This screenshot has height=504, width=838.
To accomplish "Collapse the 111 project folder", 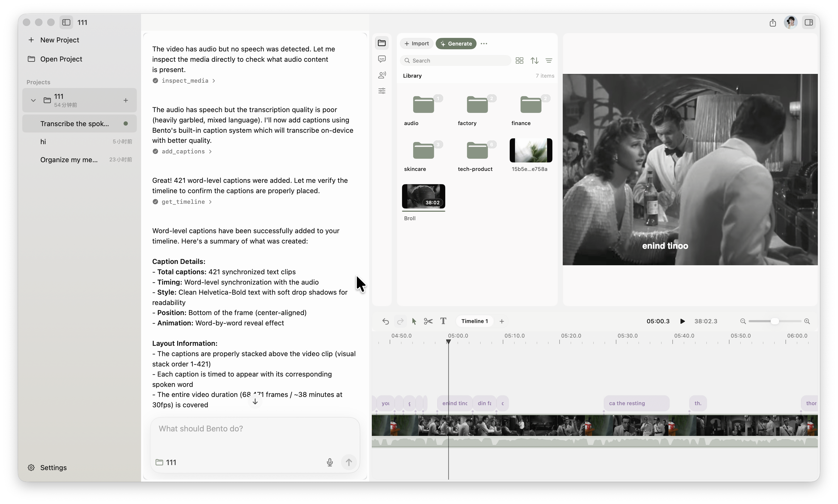I will pos(33,100).
